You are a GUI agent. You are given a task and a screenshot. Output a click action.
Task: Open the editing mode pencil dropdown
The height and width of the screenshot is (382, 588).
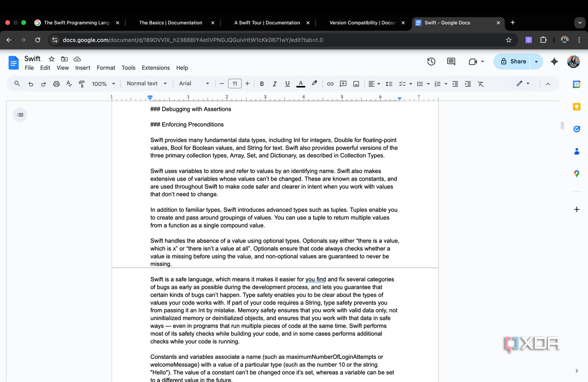pos(523,84)
